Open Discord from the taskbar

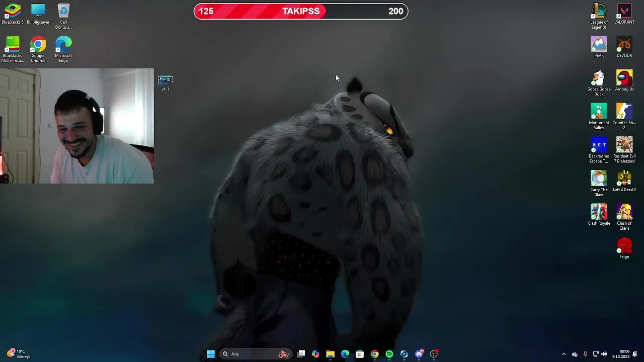pos(419,354)
